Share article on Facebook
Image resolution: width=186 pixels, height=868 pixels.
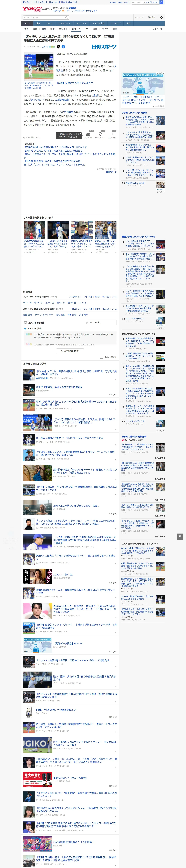point(63,47)
